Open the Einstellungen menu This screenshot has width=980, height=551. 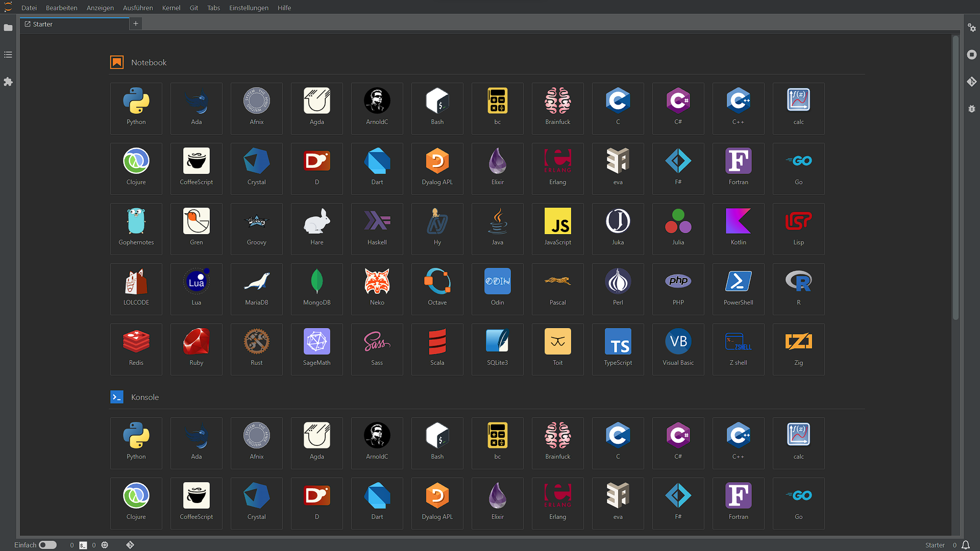click(249, 8)
